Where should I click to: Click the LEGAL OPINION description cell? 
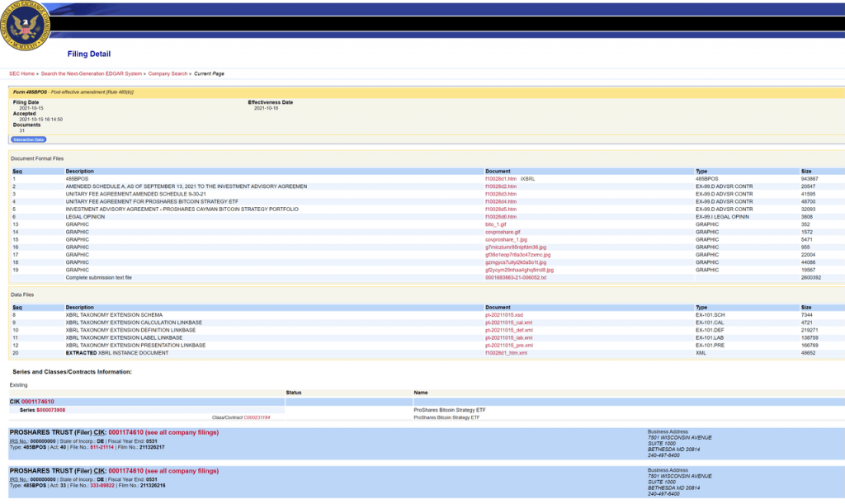click(85, 217)
